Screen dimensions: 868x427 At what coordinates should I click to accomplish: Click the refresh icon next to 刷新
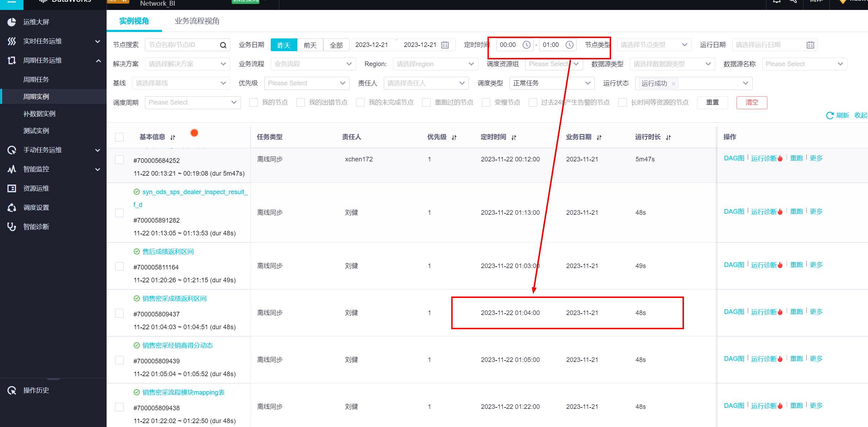[x=830, y=116]
